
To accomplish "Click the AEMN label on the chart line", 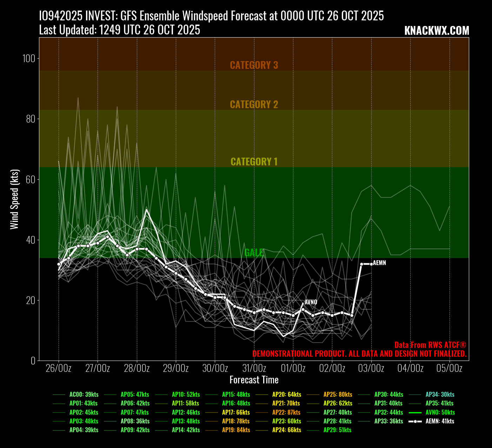I will (379, 263).
